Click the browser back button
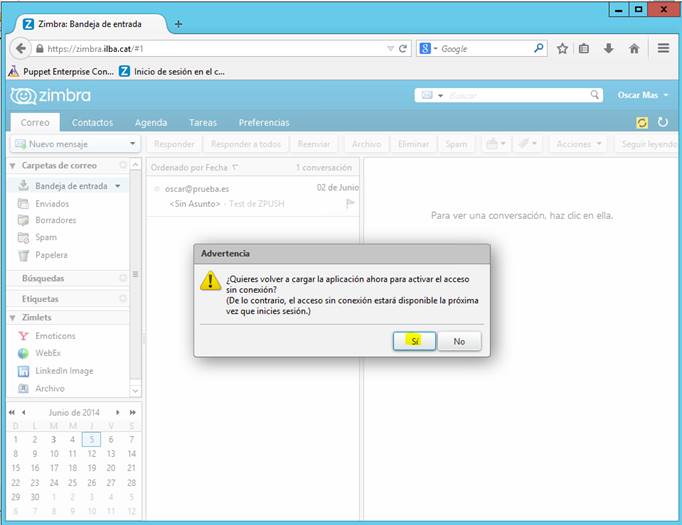The width and height of the screenshot is (682, 525). click(x=20, y=48)
